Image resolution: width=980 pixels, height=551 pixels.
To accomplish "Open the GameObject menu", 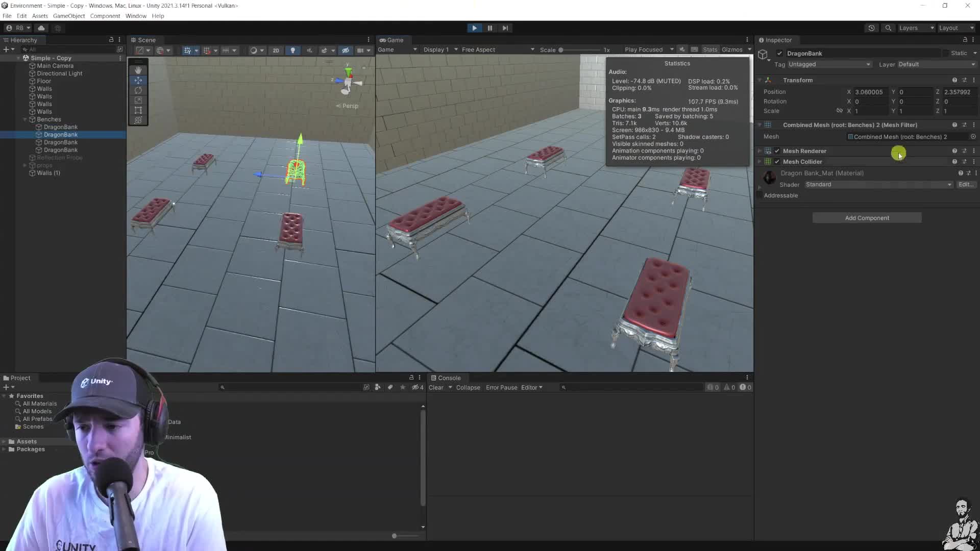I will pos(69,16).
